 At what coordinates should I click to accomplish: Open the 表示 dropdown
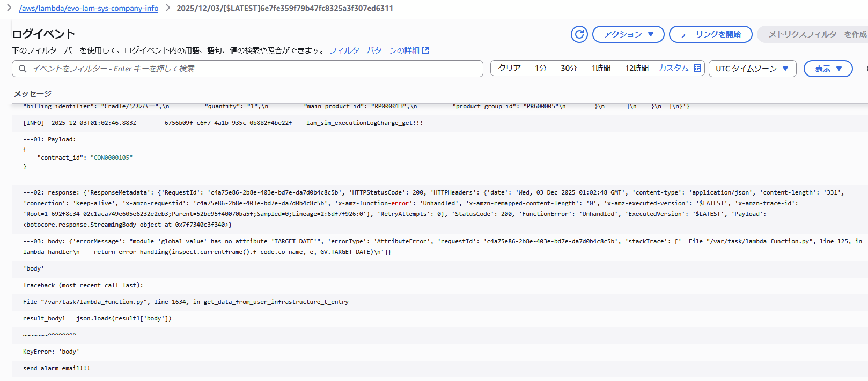[828, 69]
